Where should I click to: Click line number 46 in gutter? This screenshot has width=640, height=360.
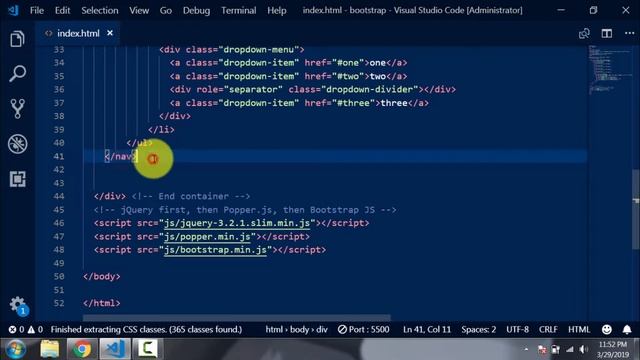tap(59, 223)
